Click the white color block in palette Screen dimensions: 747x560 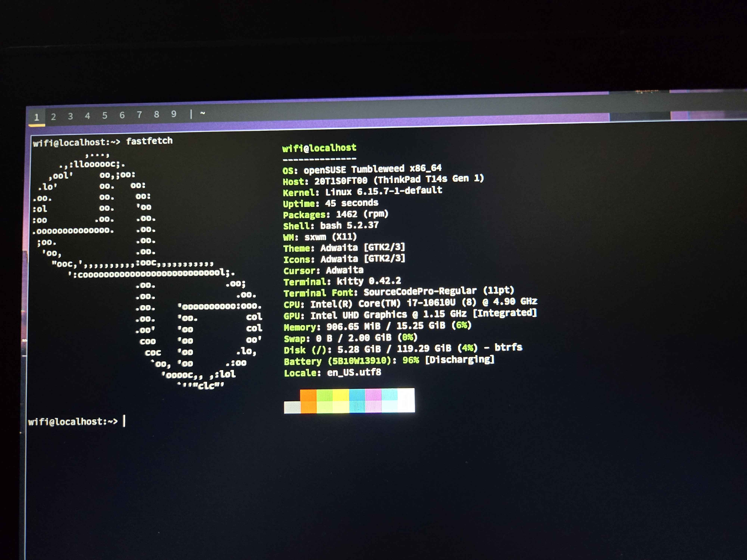406,400
